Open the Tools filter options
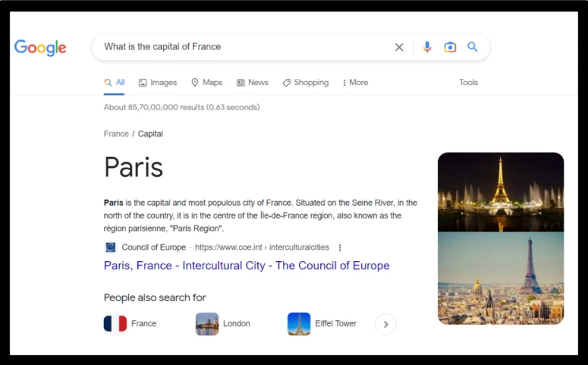The width and height of the screenshot is (588, 365). 468,82
